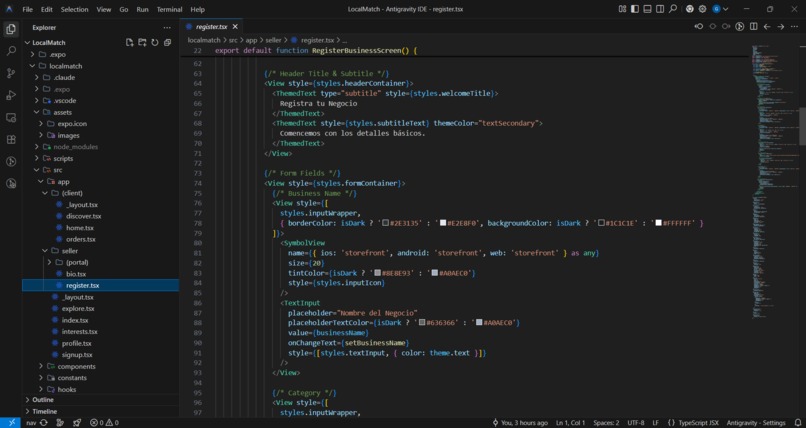The height and width of the screenshot is (428, 806).
Task: Go to next change icon in editor toolbar
Action: [726, 27]
